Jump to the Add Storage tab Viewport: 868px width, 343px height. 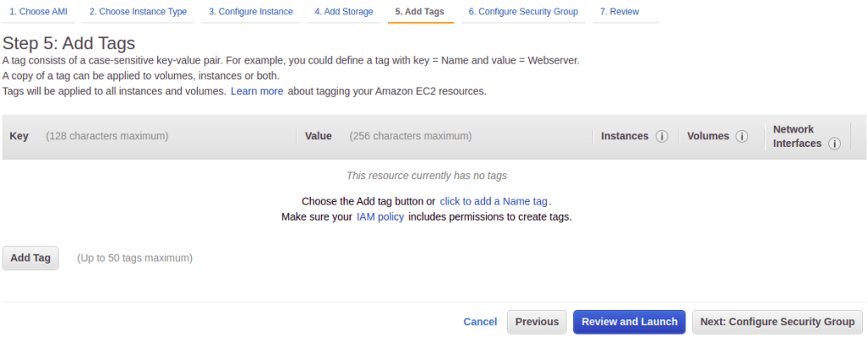click(x=343, y=12)
